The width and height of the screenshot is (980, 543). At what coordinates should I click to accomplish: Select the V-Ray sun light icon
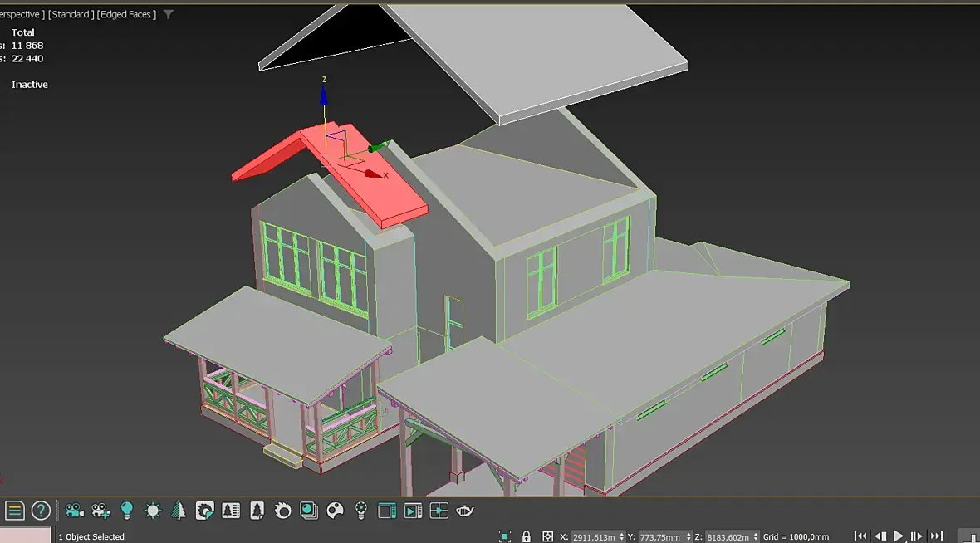[x=153, y=511]
